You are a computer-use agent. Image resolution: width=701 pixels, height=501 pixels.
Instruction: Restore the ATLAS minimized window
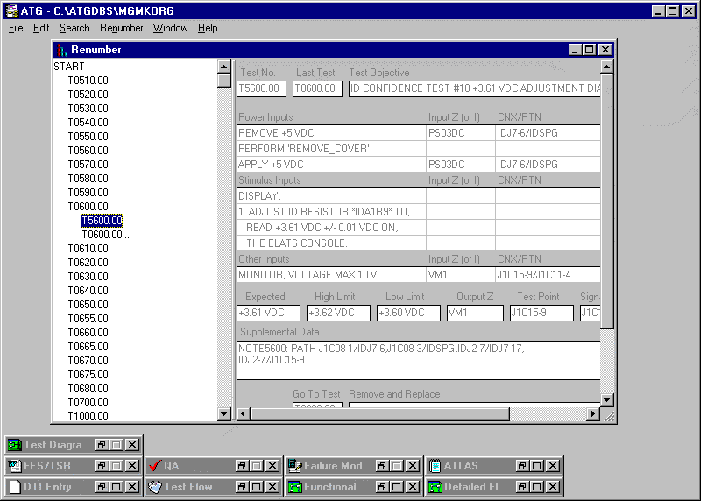click(x=522, y=466)
